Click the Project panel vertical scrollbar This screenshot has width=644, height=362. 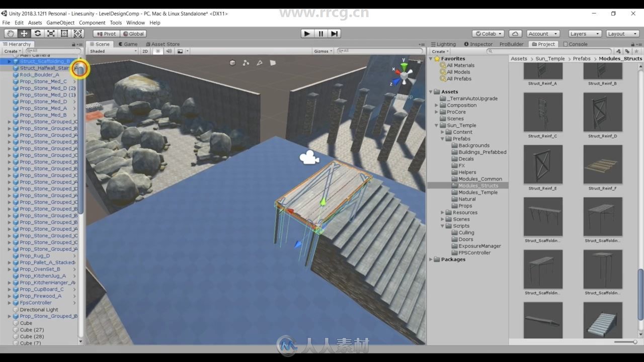tap(640, 294)
